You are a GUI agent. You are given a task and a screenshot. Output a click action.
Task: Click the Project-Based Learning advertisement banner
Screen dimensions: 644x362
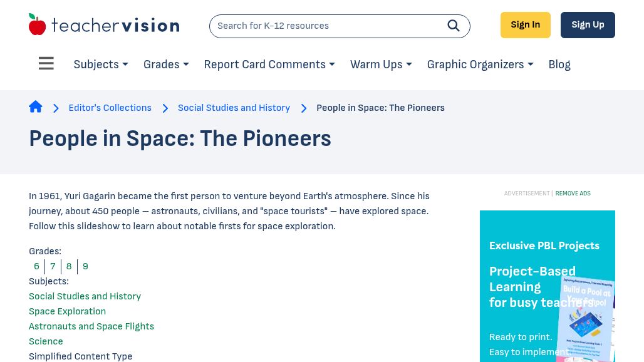547,286
